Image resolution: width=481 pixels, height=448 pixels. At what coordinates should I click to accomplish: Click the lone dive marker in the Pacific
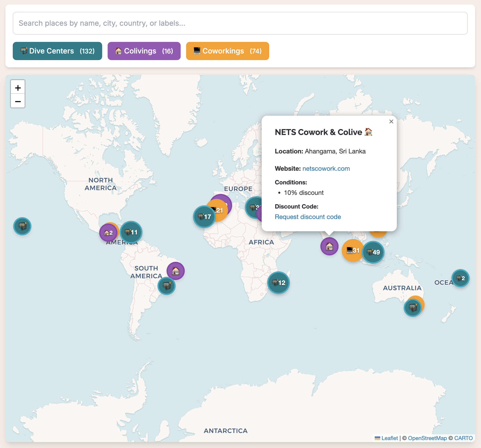(x=22, y=226)
